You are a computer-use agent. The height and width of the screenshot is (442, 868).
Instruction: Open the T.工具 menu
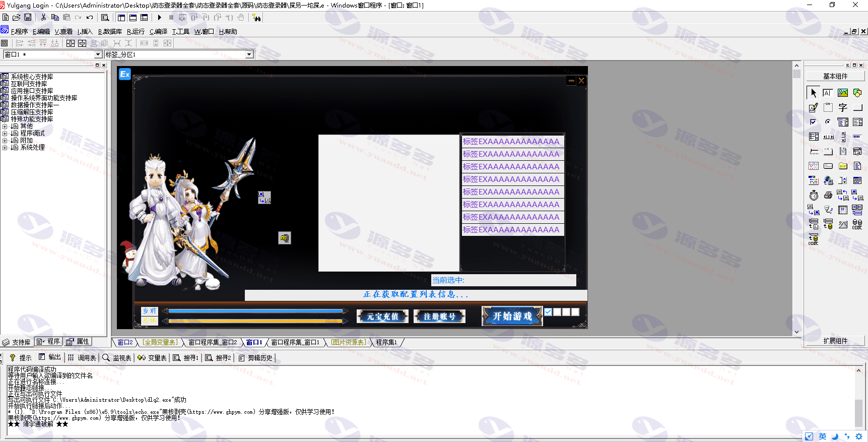coord(180,32)
